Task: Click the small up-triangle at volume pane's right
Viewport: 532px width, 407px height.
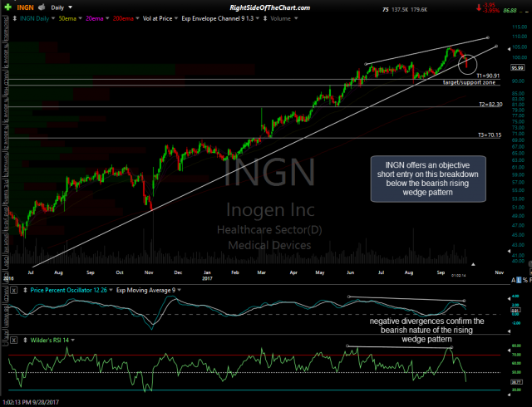Action: pos(473,264)
